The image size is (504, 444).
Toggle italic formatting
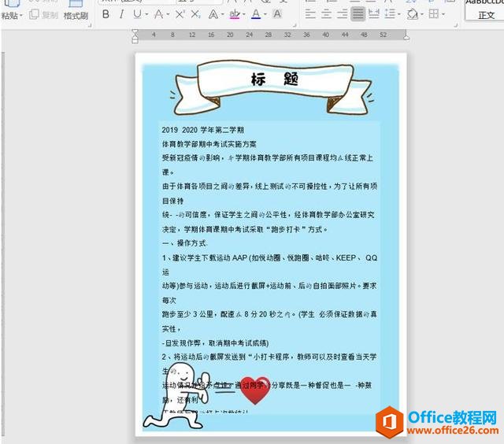(121, 14)
